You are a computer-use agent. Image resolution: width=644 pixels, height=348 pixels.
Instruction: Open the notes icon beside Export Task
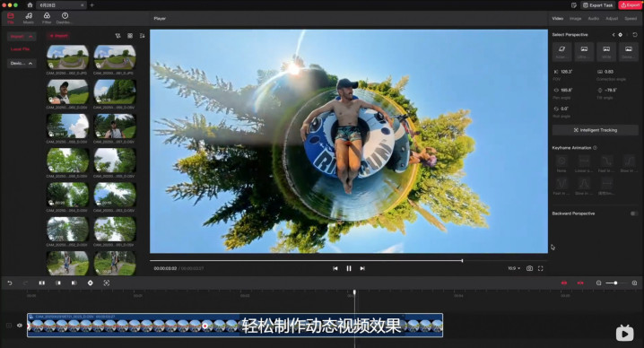[574, 5]
